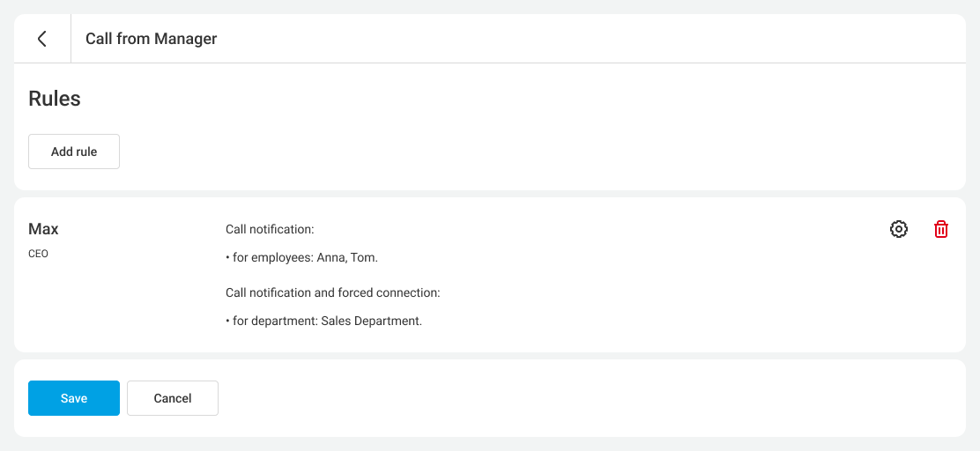Select the Rules heading
This screenshot has height=451, width=980.
pos(55,99)
